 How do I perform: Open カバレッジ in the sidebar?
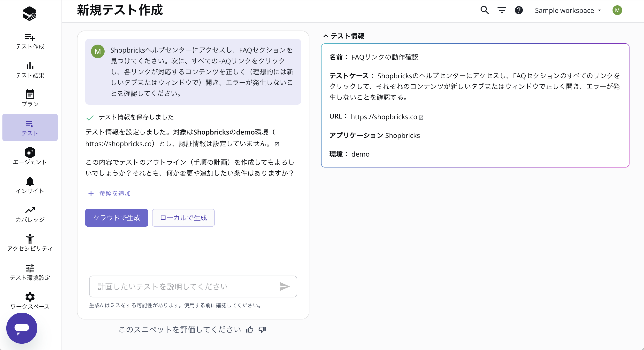(x=30, y=214)
